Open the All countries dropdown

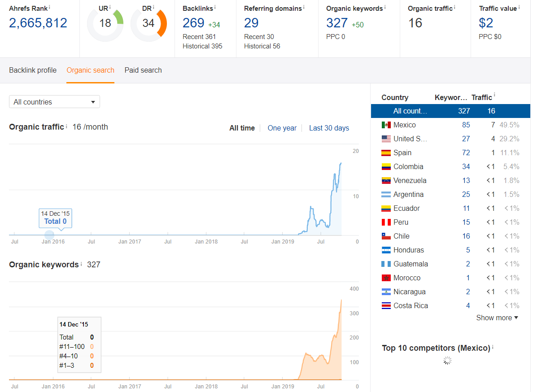tap(54, 102)
